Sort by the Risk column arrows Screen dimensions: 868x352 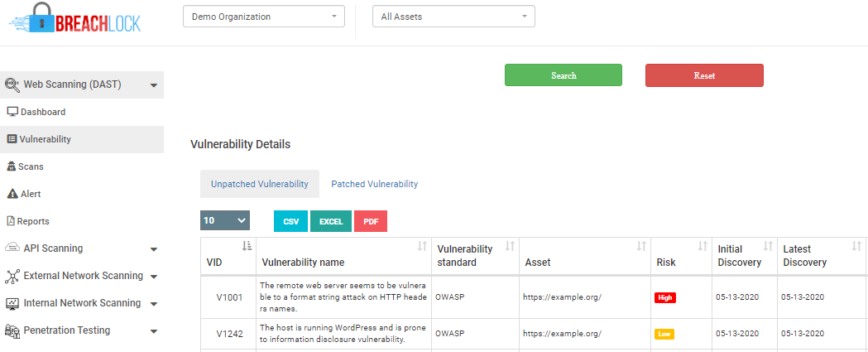click(x=702, y=246)
